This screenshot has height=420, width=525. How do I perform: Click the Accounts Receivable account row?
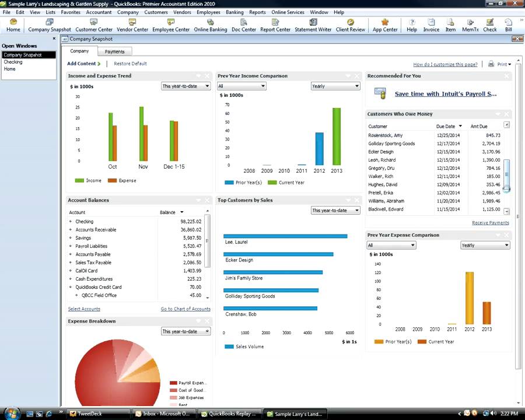pyautogui.click(x=135, y=230)
